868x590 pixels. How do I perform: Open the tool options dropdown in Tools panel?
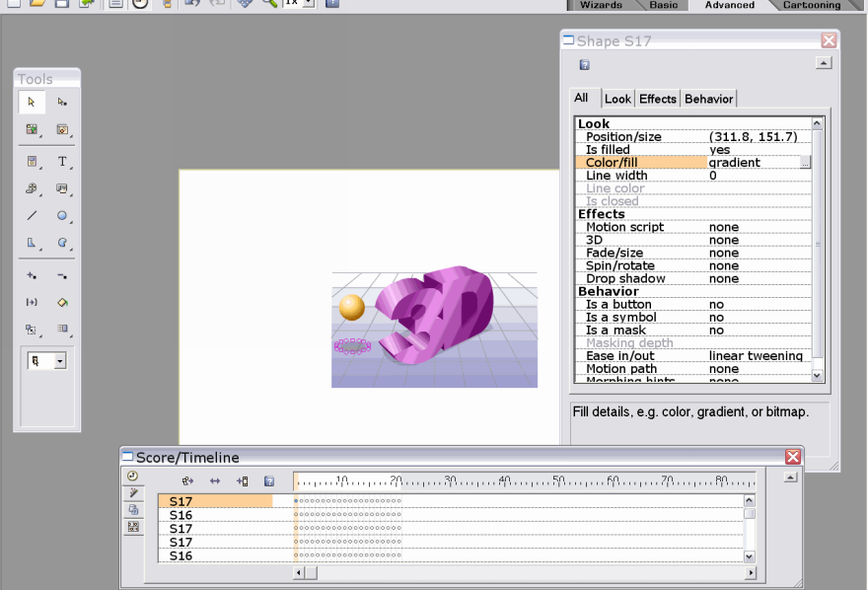[x=59, y=362]
